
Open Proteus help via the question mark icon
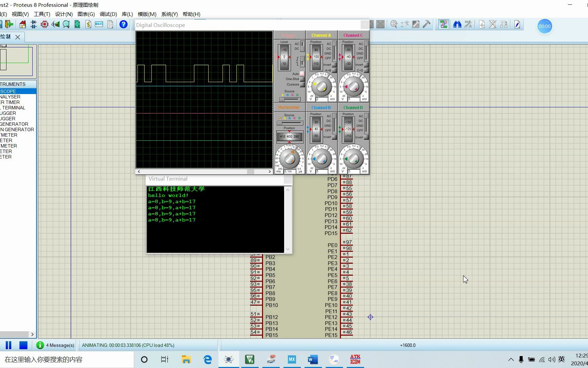124,24
